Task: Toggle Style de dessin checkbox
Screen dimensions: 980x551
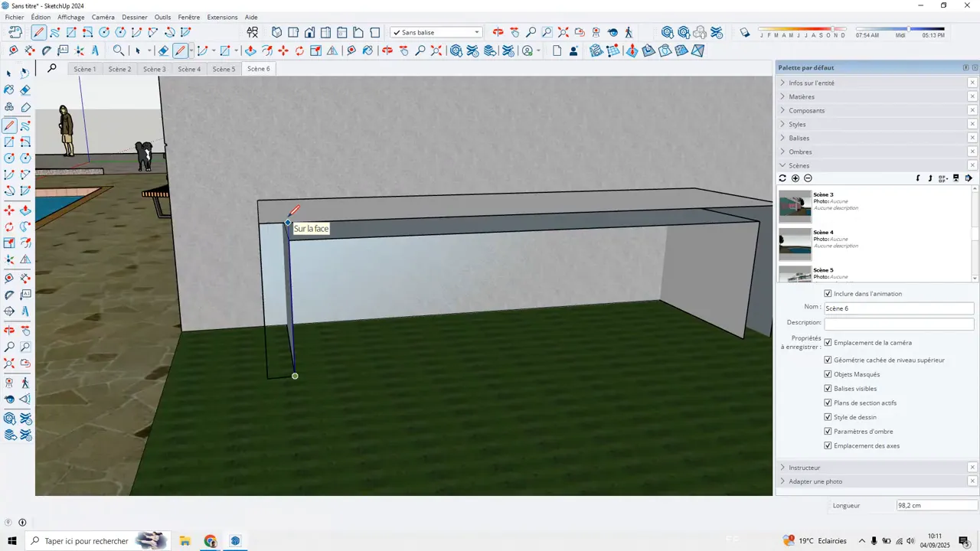Action: click(x=828, y=417)
